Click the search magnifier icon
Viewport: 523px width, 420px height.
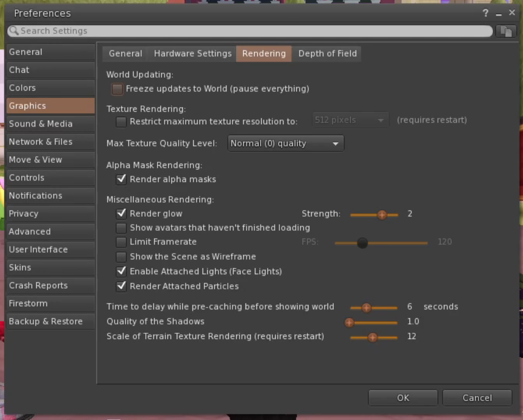click(13, 30)
